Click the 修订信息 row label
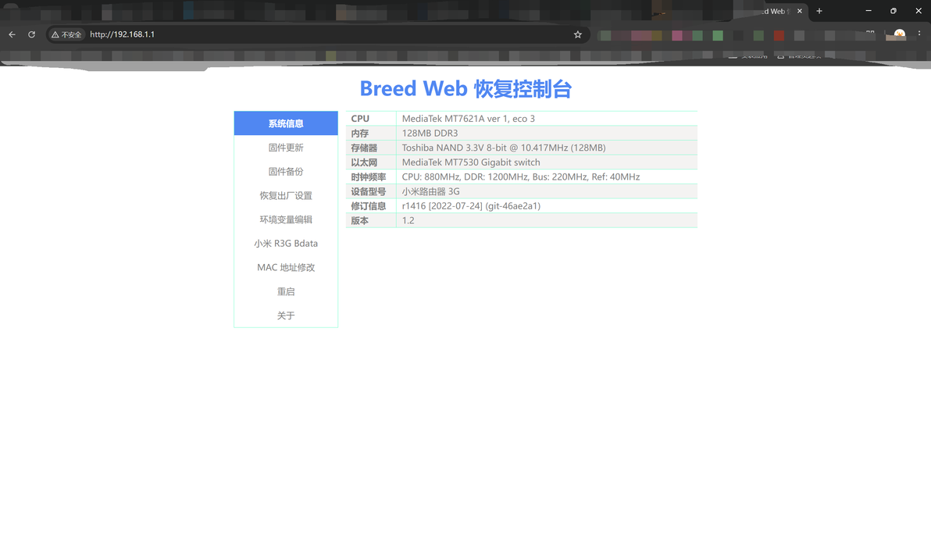Screen dimensions: 931x560 [368, 206]
